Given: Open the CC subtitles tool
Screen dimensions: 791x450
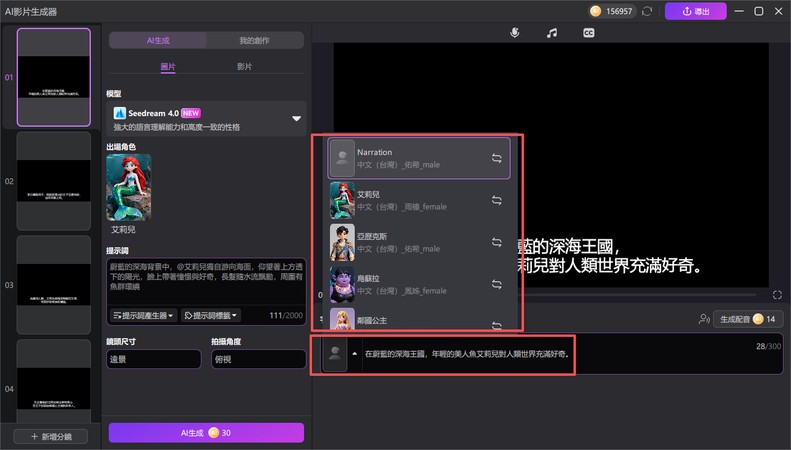Looking at the screenshot, I should [588, 33].
